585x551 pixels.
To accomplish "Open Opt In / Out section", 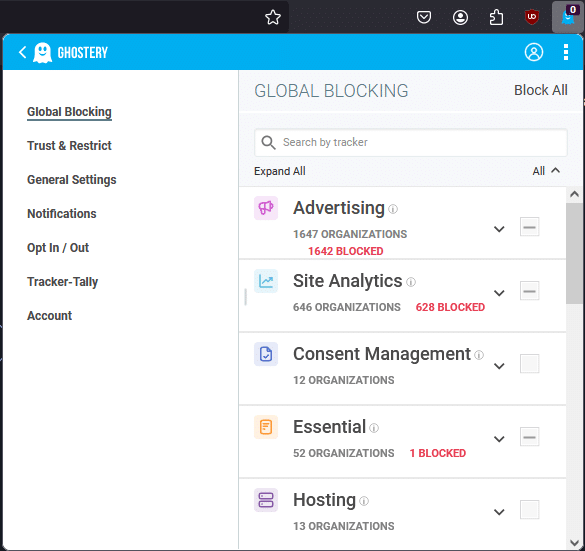I will [58, 248].
